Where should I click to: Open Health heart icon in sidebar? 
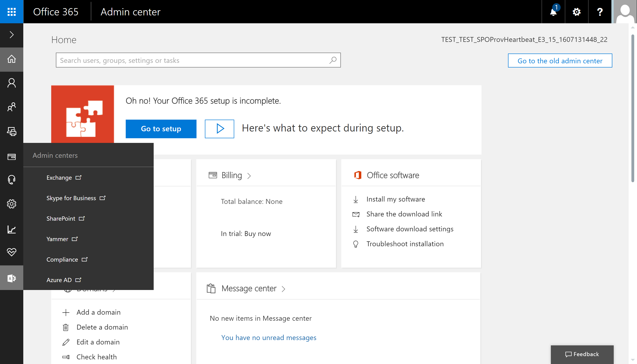click(11, 252)
